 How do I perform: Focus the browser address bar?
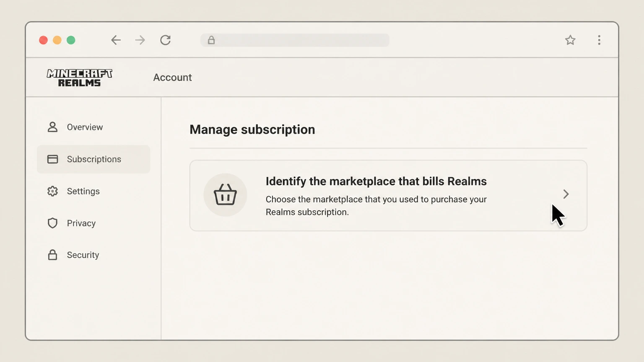295,40
